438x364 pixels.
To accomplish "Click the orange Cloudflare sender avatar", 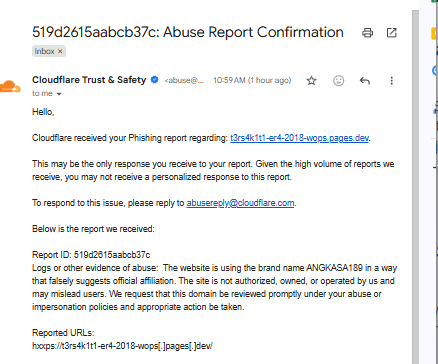I will pos(10,87).
